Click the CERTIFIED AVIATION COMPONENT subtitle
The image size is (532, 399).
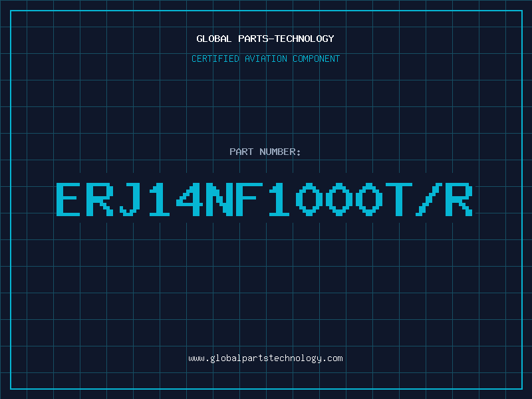[265, 59]
